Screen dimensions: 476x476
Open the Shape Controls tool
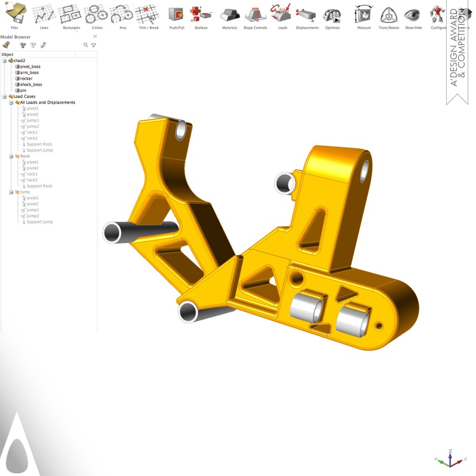[255, 14]
